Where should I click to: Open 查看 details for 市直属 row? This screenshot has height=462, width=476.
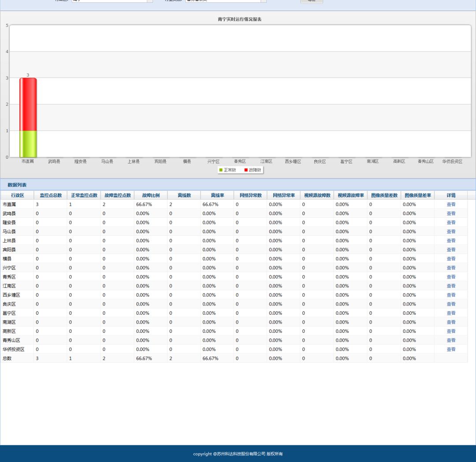pos(451,204)
